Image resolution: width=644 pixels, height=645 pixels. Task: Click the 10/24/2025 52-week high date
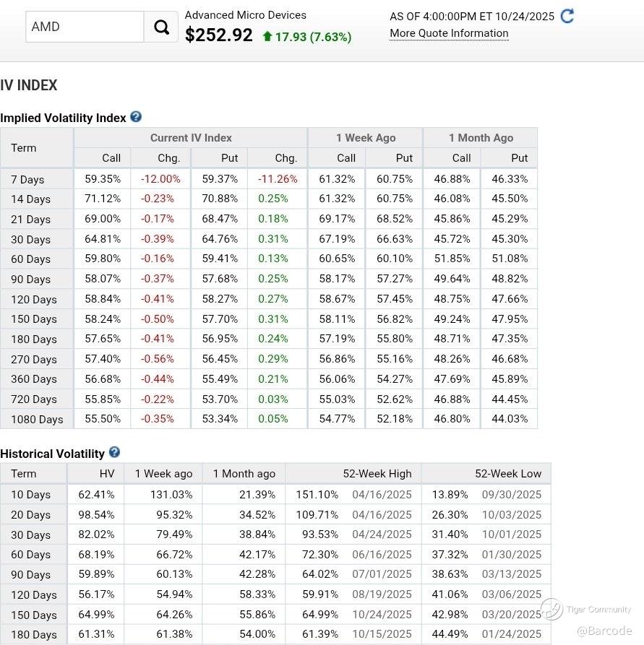[382, 615]
